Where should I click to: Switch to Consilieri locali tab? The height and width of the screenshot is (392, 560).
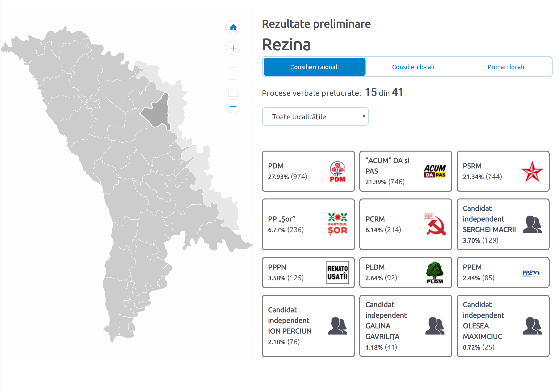point(413,67)
